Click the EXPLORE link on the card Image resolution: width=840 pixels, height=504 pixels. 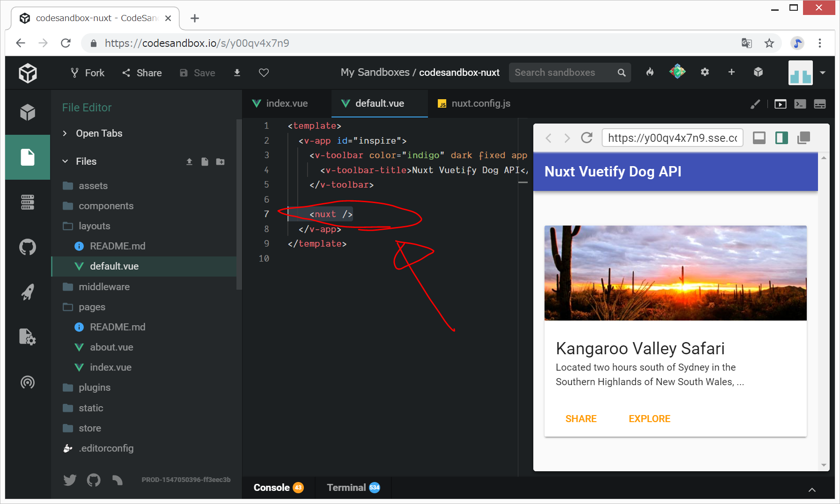pyautogui.click(x=649, y=419)
